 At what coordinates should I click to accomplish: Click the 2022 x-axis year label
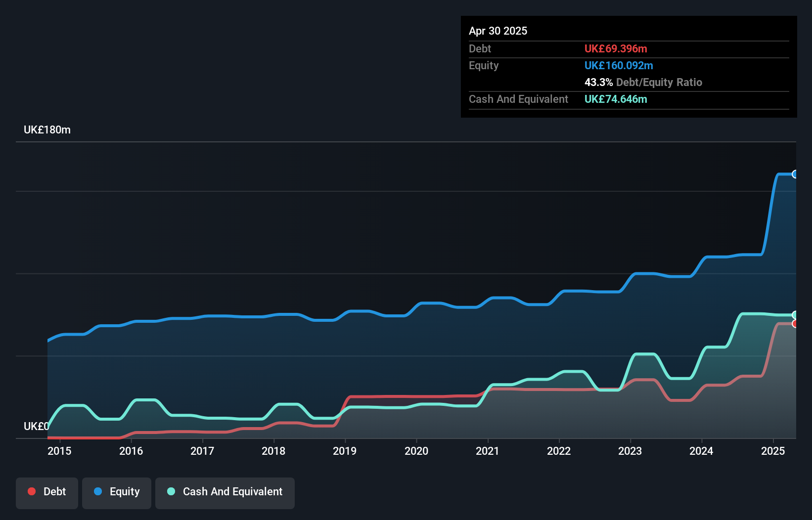click(x=559, y=451)
